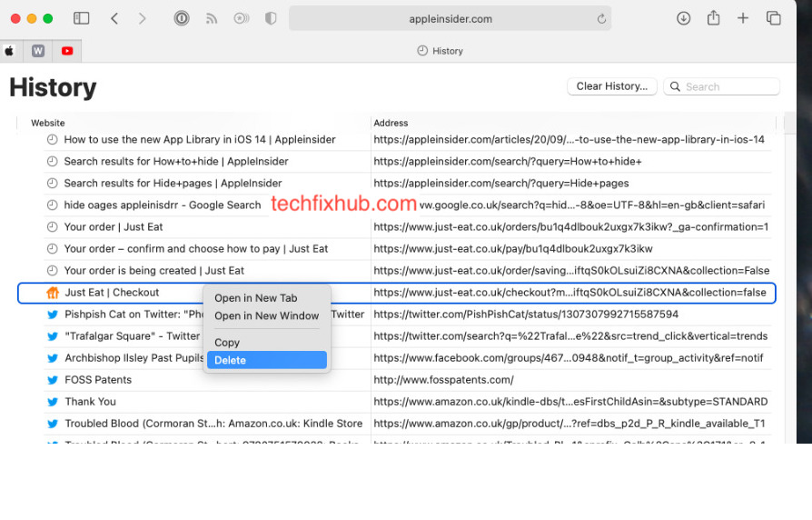Screen dimensions: 812x520
Task: Show the tab overview icon
Action: [773, 19]
